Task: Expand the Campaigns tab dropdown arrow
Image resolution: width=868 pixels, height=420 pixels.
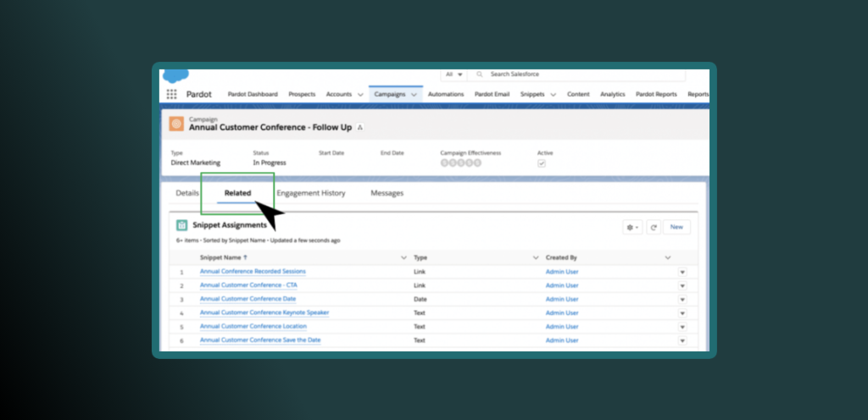Action: click(x=414, y=95)
